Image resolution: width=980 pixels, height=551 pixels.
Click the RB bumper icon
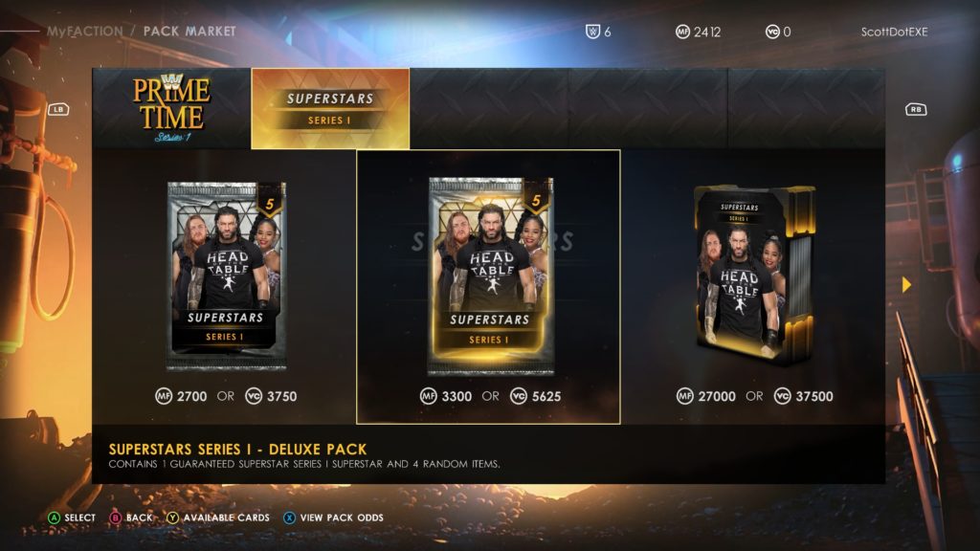pos(916,109)
